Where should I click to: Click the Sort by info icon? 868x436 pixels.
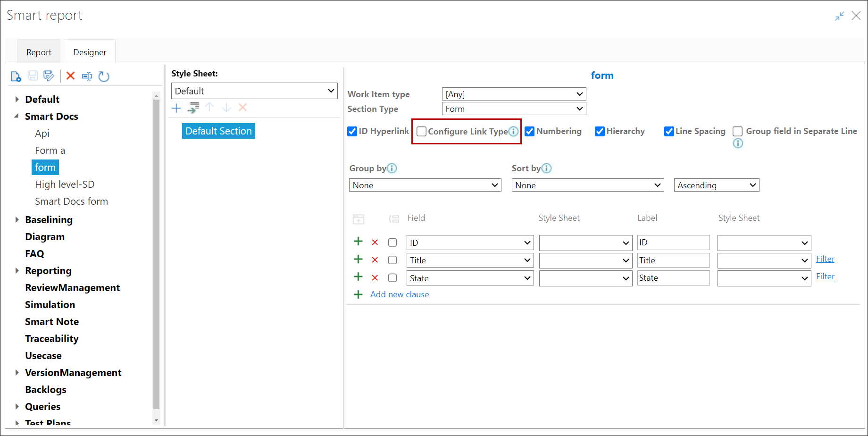546,168
